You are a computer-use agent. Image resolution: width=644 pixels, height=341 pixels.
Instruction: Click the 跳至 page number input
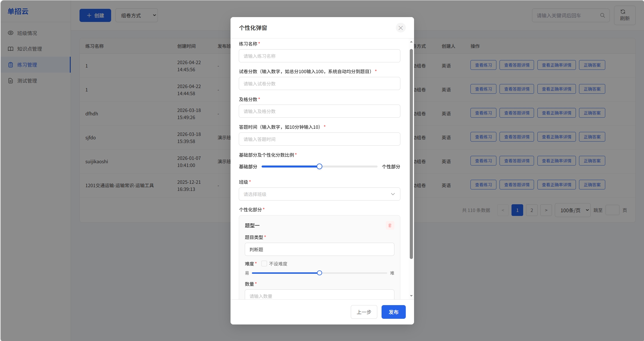(612, 210)
